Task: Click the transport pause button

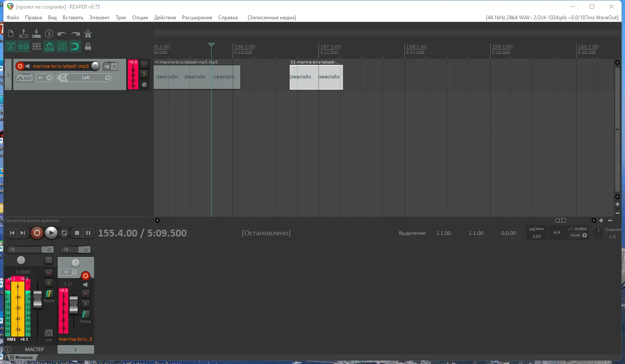Action: (x=88, y=233)
